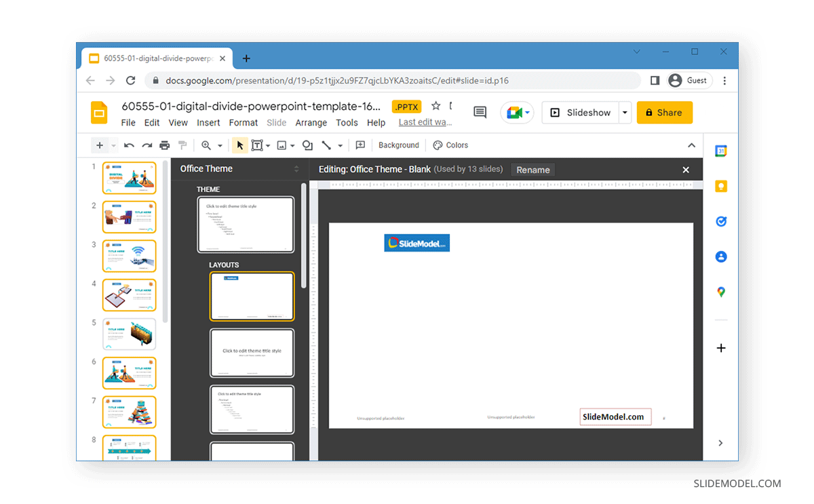
Task: Open the Insert image tool
Action: (282, 144)
